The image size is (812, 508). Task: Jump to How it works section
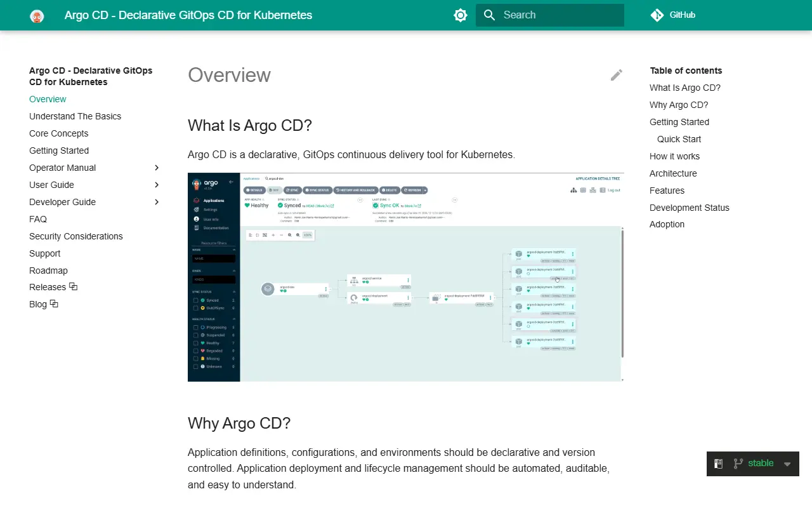[674, 156]
